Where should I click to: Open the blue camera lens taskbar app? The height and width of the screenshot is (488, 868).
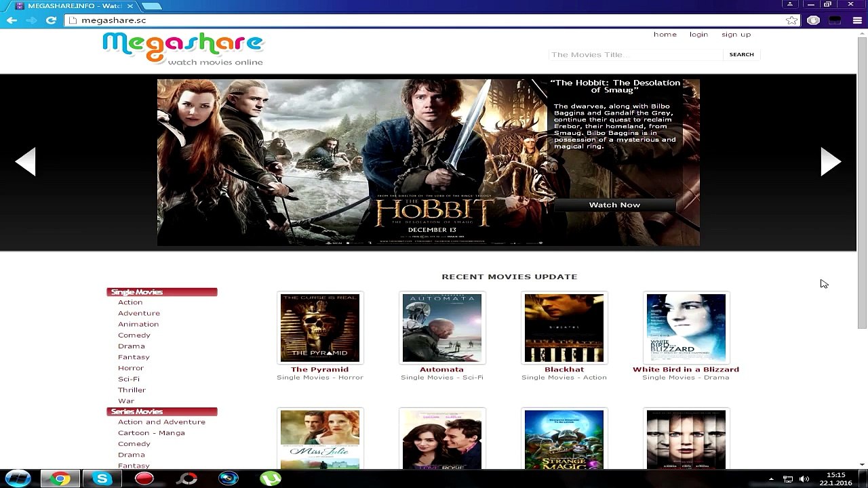(x=229, y=479)
